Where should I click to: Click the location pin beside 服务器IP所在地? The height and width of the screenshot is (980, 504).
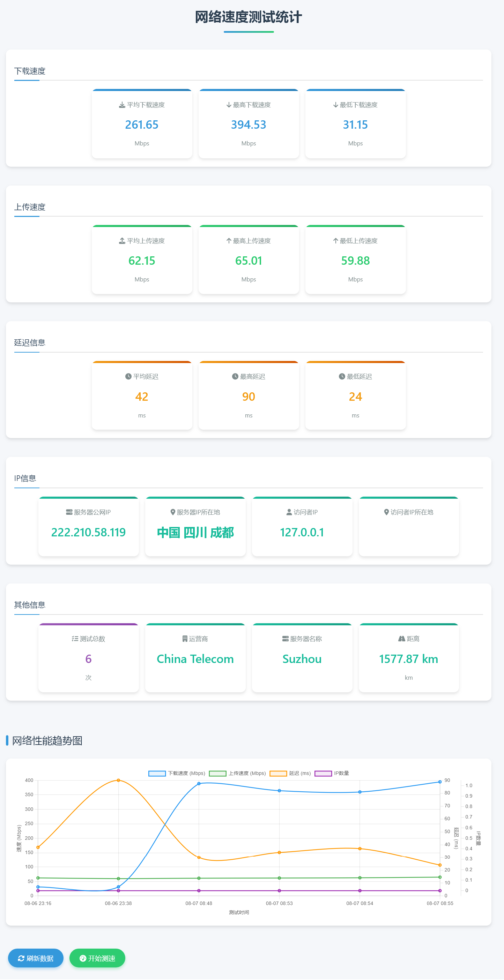172,512
